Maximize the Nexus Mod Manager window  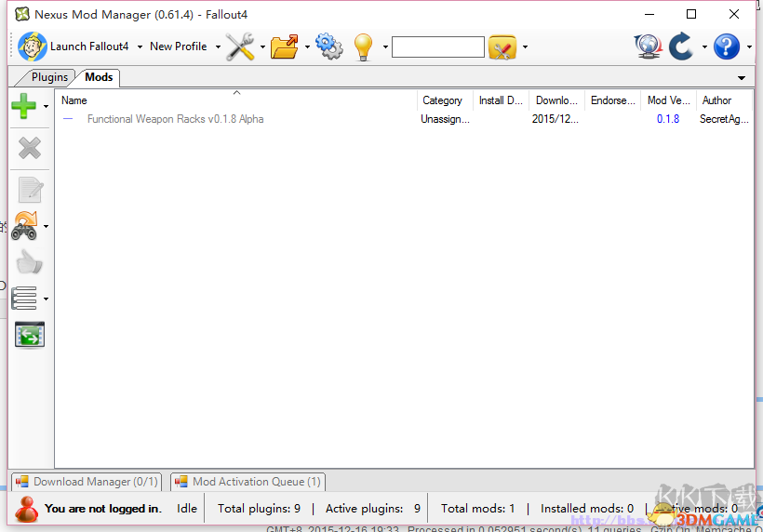coord(691,14)
